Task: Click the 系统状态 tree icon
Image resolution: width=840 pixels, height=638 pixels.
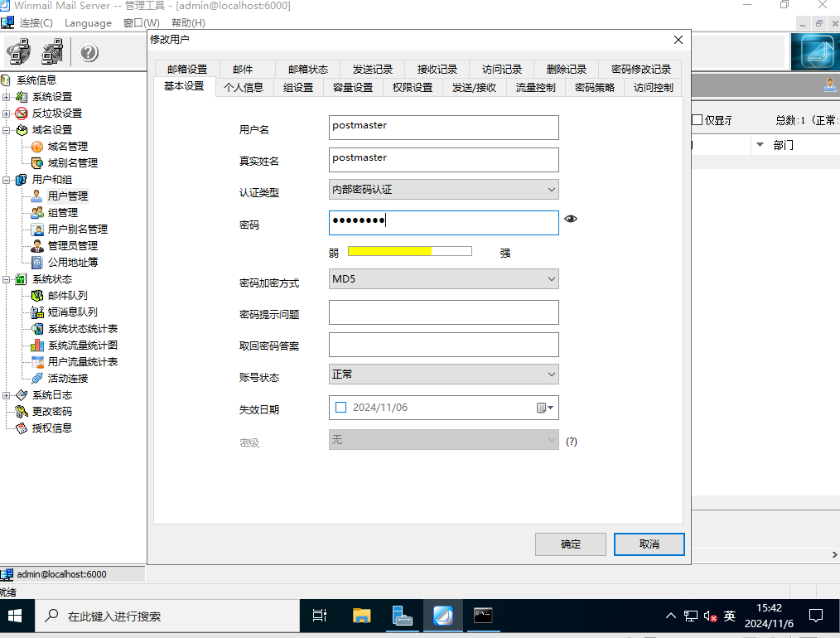Action: [22, 279]
